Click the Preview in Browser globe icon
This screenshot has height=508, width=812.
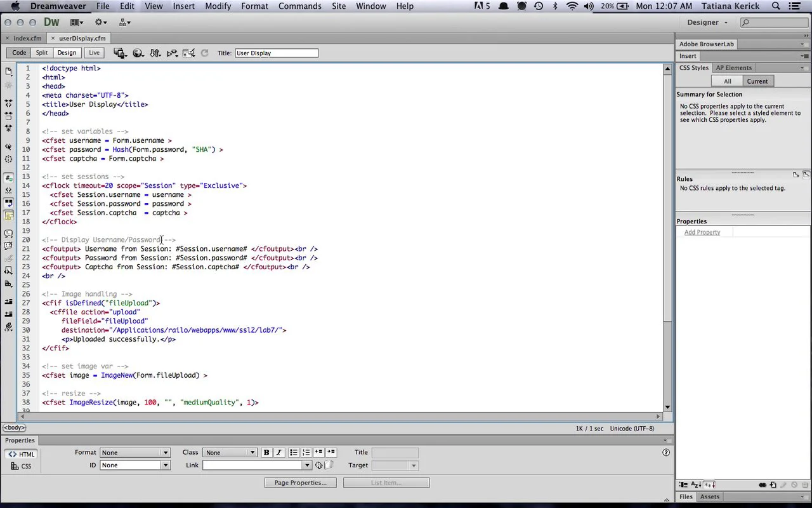point(138,53)
